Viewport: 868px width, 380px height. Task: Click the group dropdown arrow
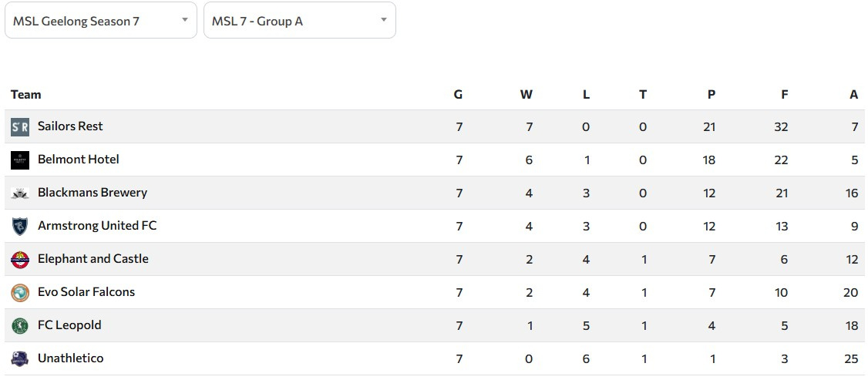384,20
